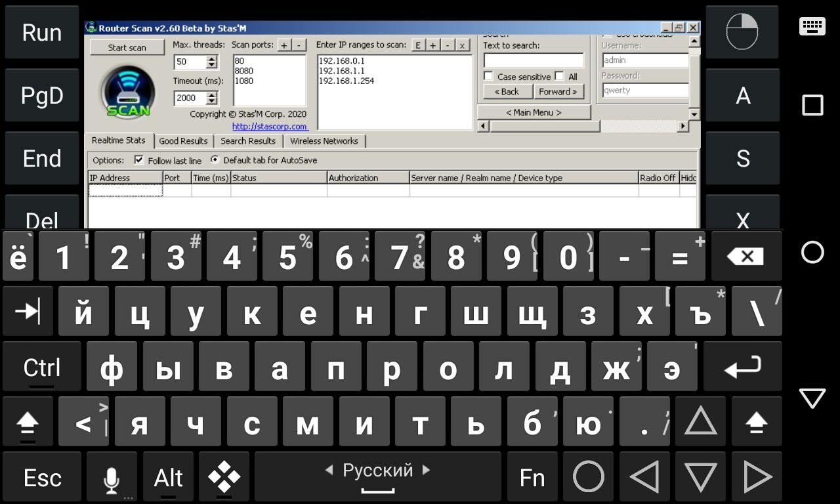Viewport: 840px width, 504px height.
Task: Tap the End side button
Action: coord(42,158)
